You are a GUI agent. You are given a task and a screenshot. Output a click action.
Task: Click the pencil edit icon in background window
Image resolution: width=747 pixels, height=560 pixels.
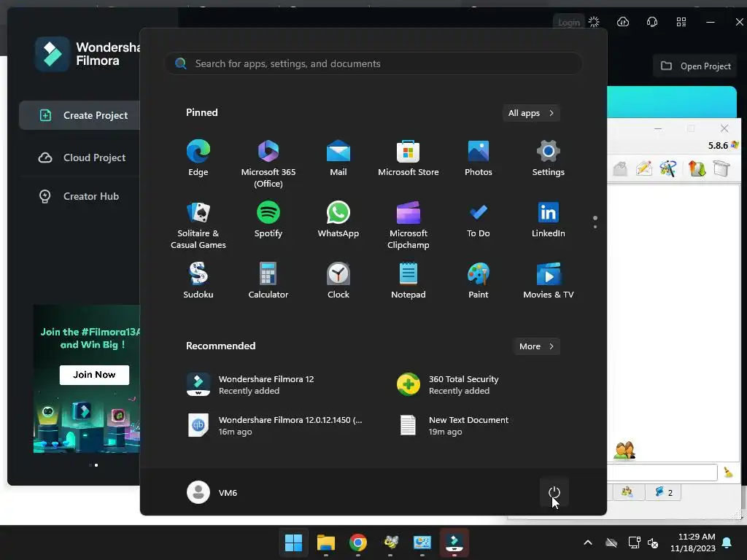[643, 168]
